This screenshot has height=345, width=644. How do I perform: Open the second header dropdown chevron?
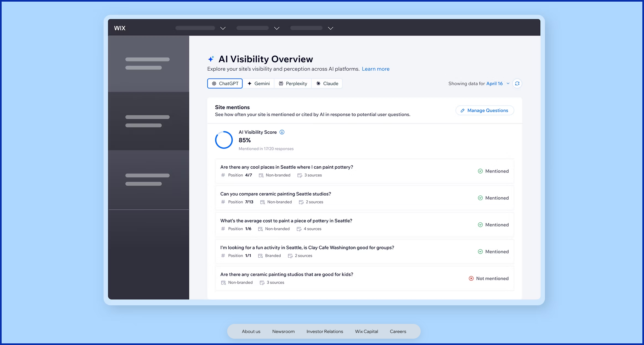pyautogui.click(x=277, y=28)
